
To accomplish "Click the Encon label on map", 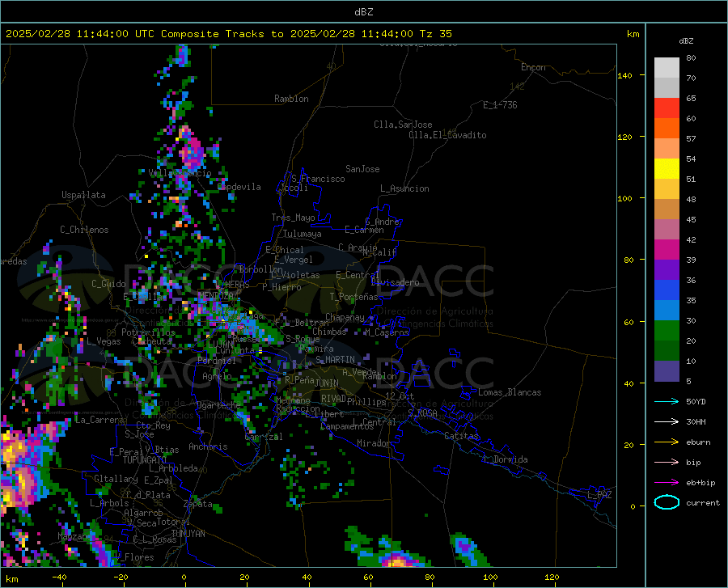I will [533, 67].
